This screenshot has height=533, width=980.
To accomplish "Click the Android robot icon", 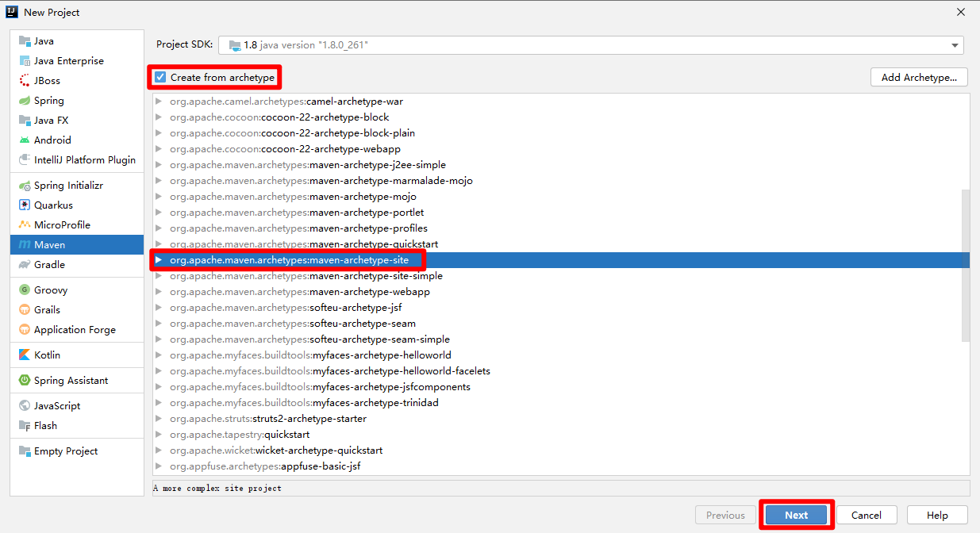I will [x=25, y=140].
